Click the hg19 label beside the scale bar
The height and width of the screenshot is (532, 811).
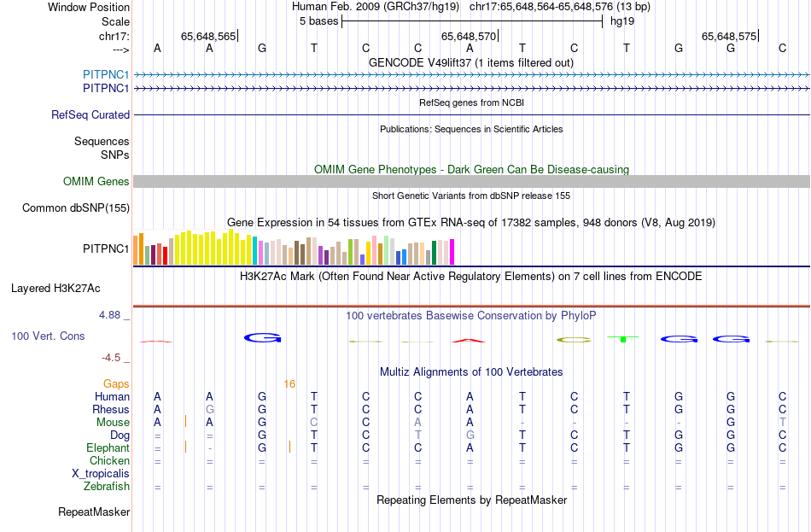(x=622, y=21)
